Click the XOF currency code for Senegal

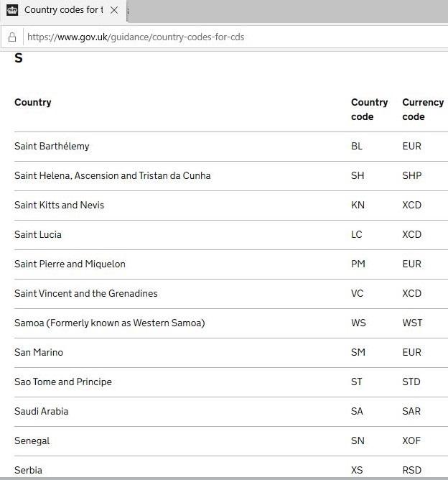pyautogui.click(x=412, y=440)
